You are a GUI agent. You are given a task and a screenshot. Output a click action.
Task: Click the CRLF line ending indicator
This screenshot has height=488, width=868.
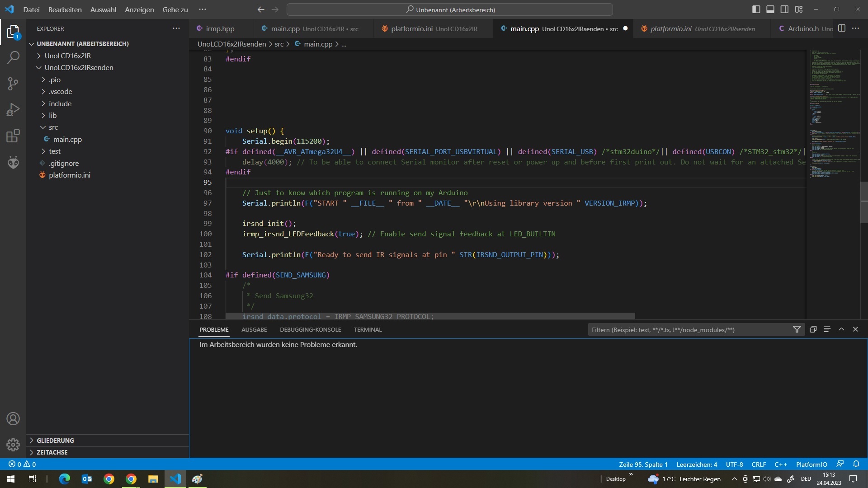(758, 465)
